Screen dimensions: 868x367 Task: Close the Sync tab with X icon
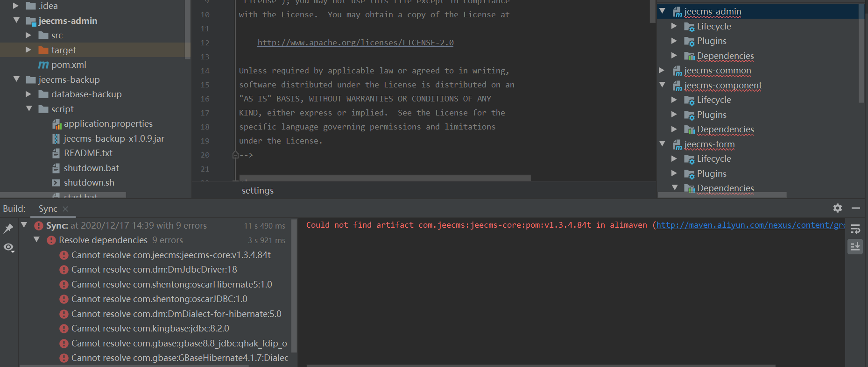(x=65, y=209)
